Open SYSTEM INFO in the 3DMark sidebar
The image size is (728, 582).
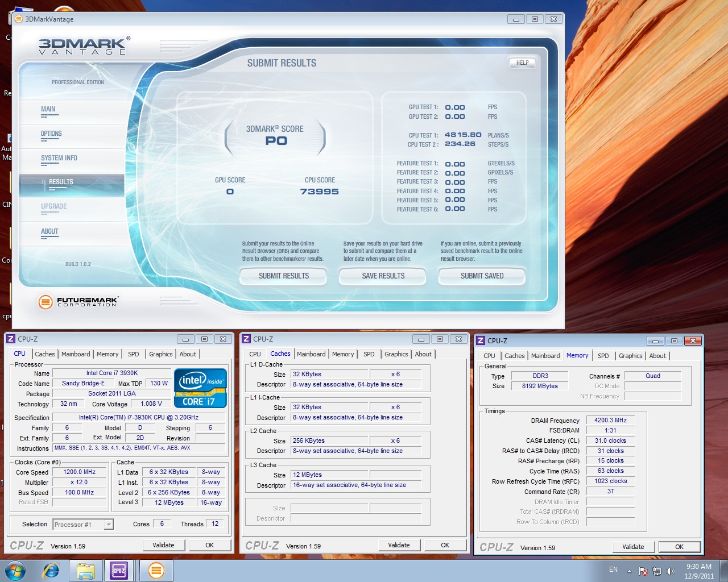pyautogui.click(x=59, y=158)
